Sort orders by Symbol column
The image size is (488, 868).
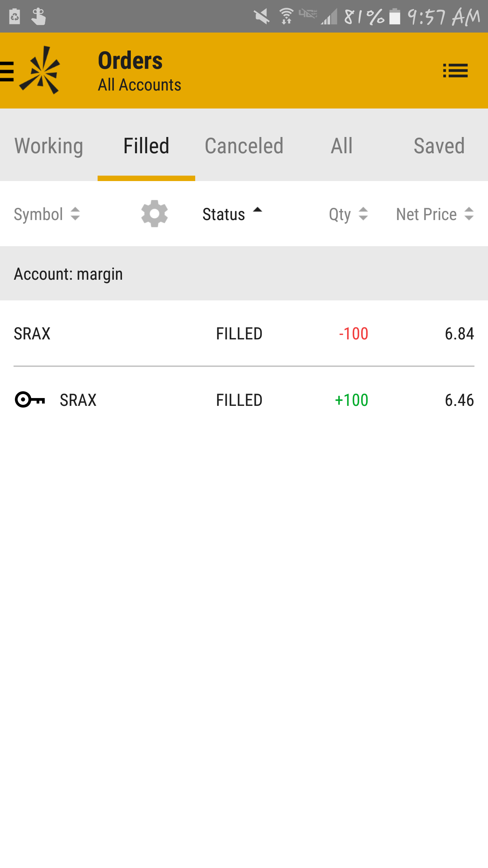coord(47,214)
